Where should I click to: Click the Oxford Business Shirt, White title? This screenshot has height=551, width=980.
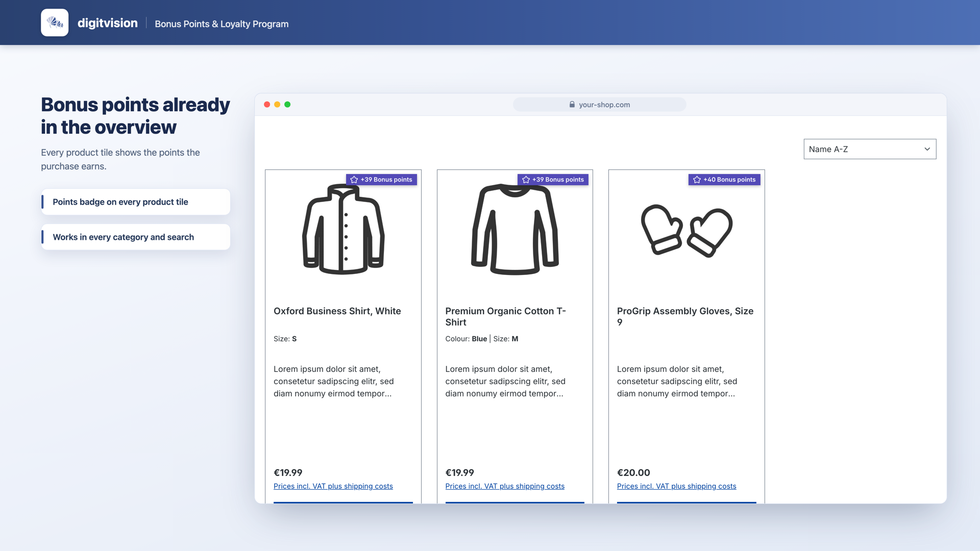click(337, 311)
